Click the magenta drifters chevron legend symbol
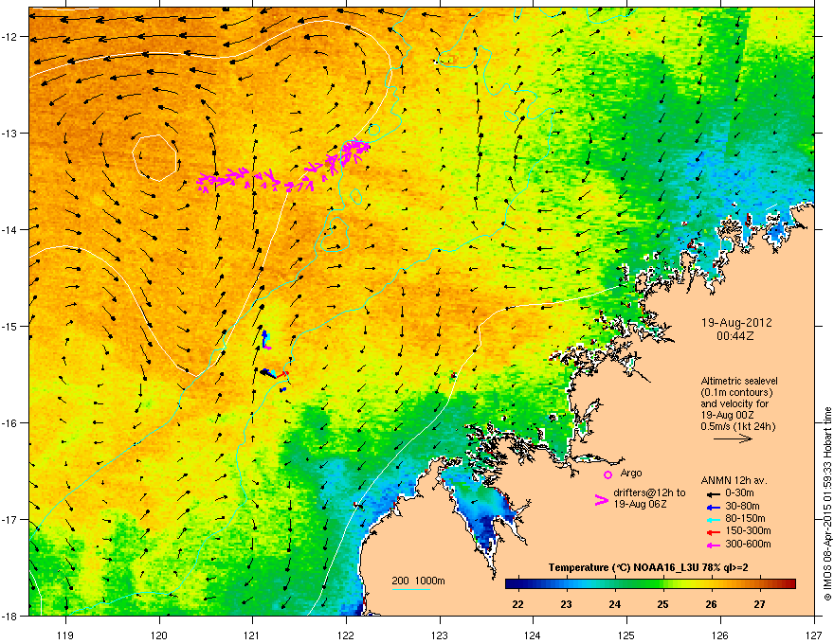834x644 pixels. [601, 500]
